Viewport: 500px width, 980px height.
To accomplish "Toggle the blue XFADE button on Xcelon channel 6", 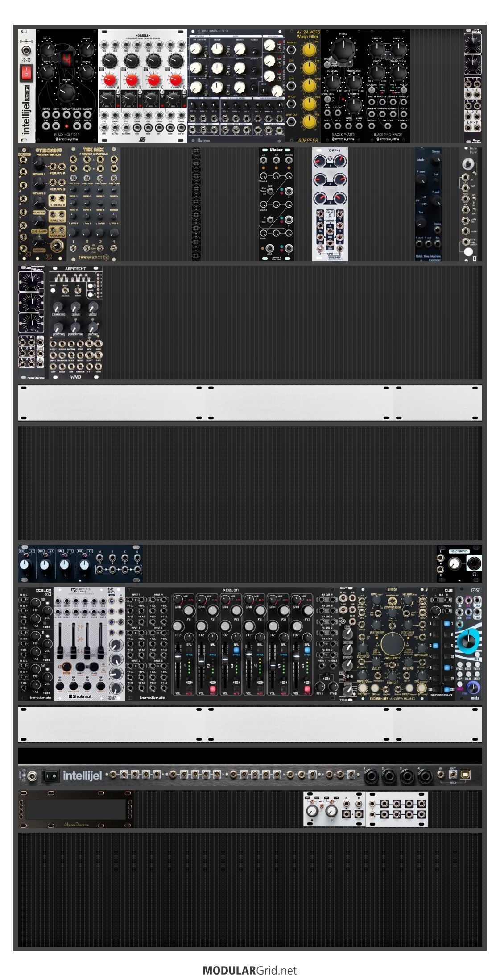I will 307,650.
